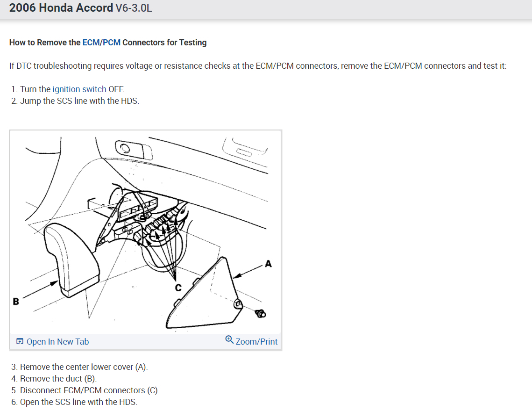The image size is (532, 411).
Task: Click the Zoom/Print magnifier icon
Action: coord(229,339)
